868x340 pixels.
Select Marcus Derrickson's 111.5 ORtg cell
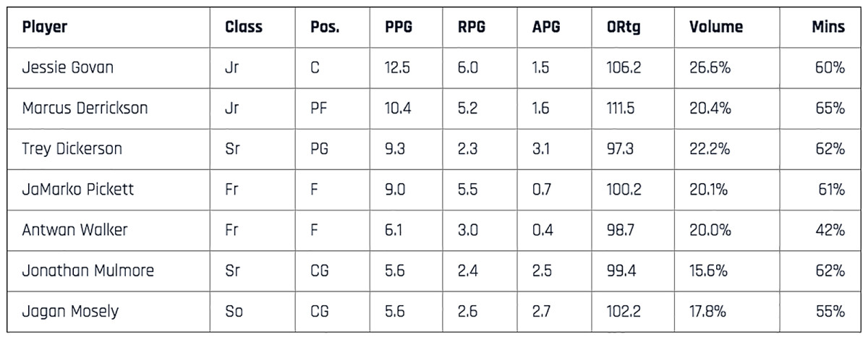[624, 109]
